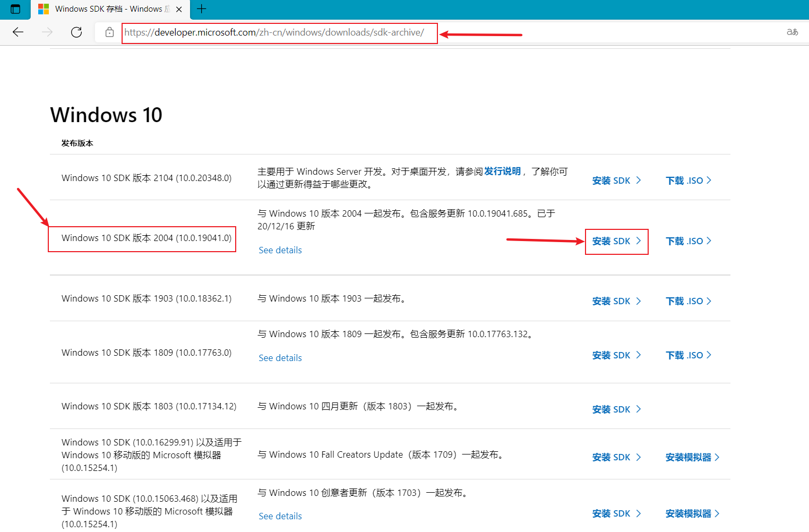This screenshot has width=809, height=532.
Task: Click 安装 SDK for SDK 10.0.15063.468
Action: pyautogui.click(x=617, y=513)
